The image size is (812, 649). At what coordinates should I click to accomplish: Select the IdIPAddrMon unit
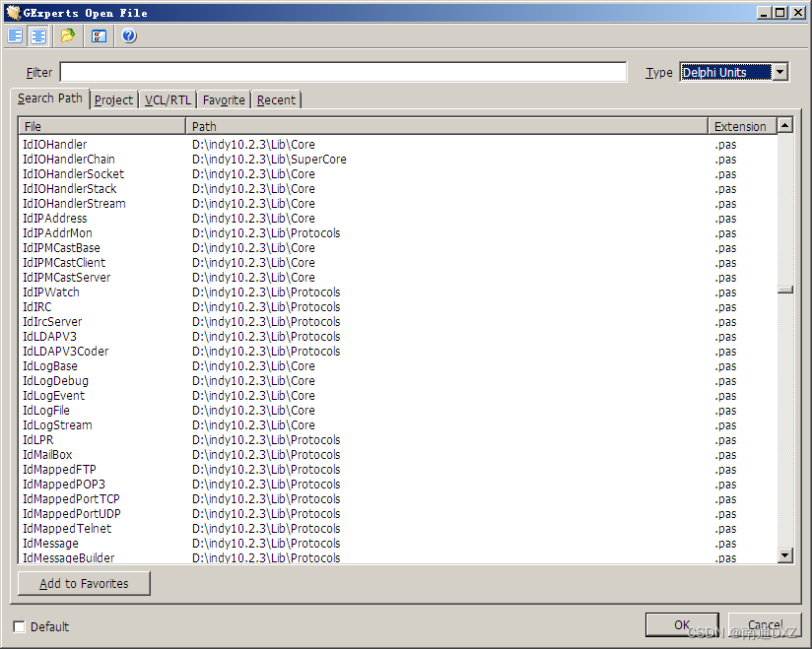pos(398,232)
